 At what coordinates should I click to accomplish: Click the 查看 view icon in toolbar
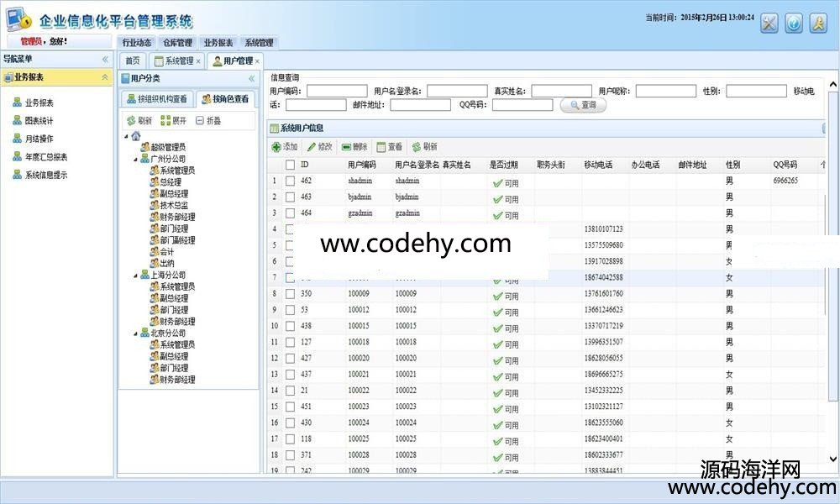[381, 146]
